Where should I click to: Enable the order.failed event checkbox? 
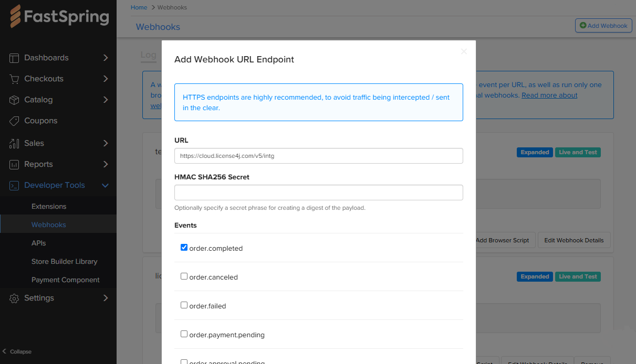click(184, 305)
